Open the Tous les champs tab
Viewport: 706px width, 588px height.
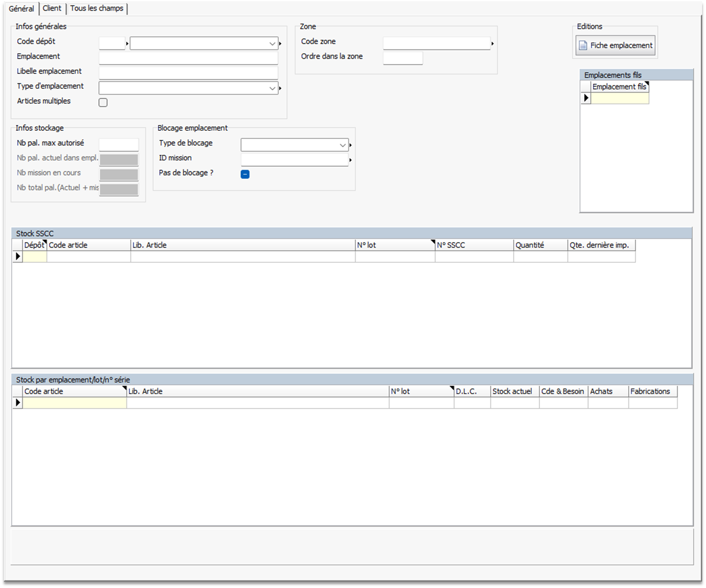coord(97,8)
